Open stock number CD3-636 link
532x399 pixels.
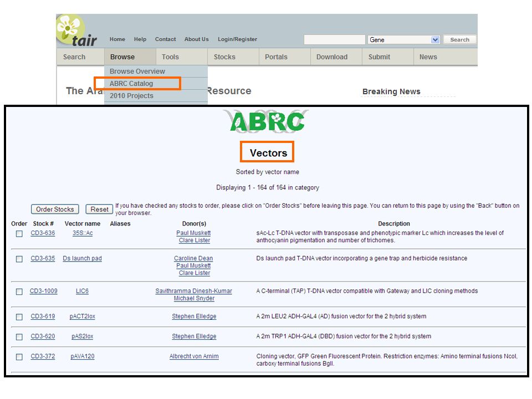(43, 233)
